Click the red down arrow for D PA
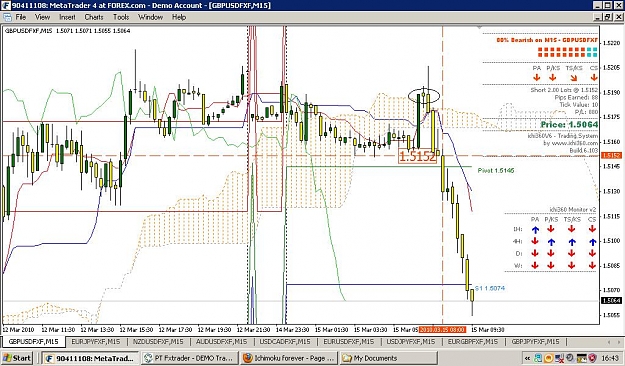 [535, 253]
